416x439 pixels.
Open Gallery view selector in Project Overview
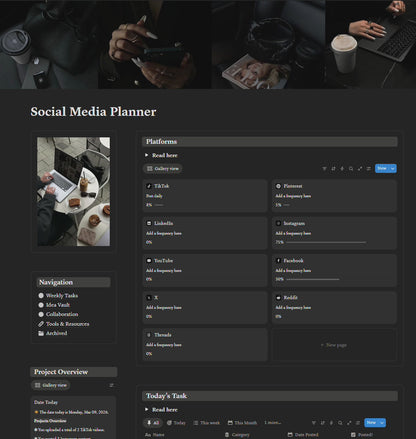[51, 385]
